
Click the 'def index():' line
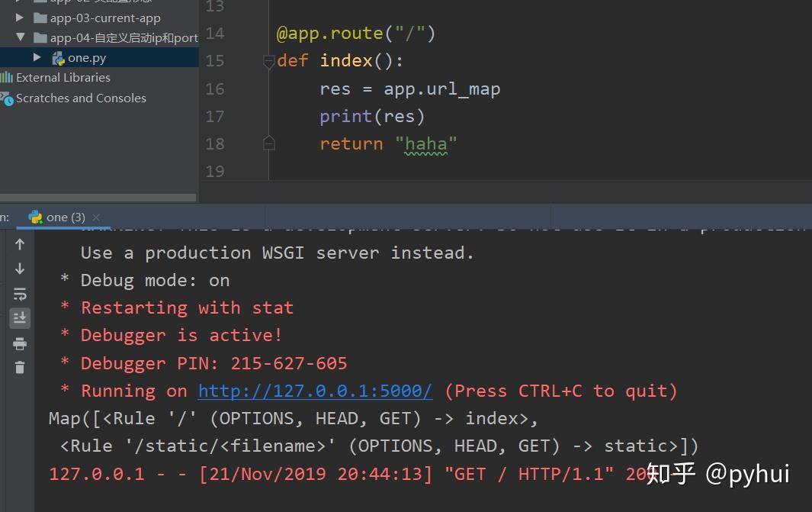340,61
